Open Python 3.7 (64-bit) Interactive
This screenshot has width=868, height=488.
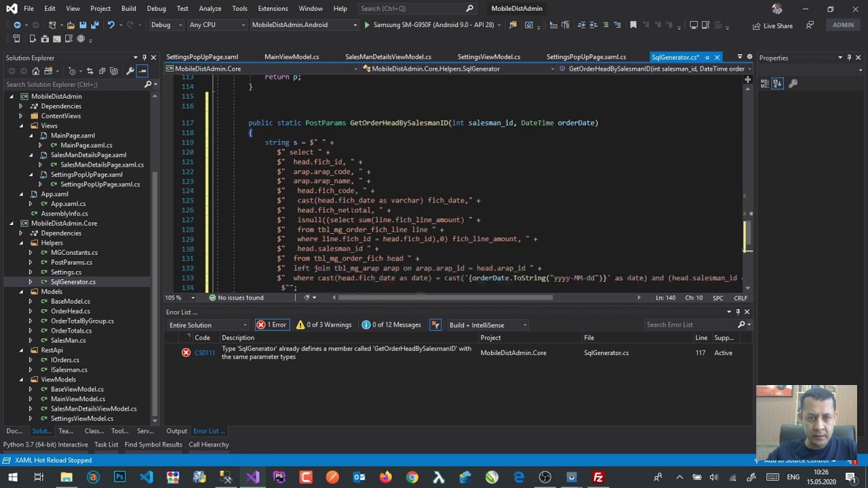[45, 445]
